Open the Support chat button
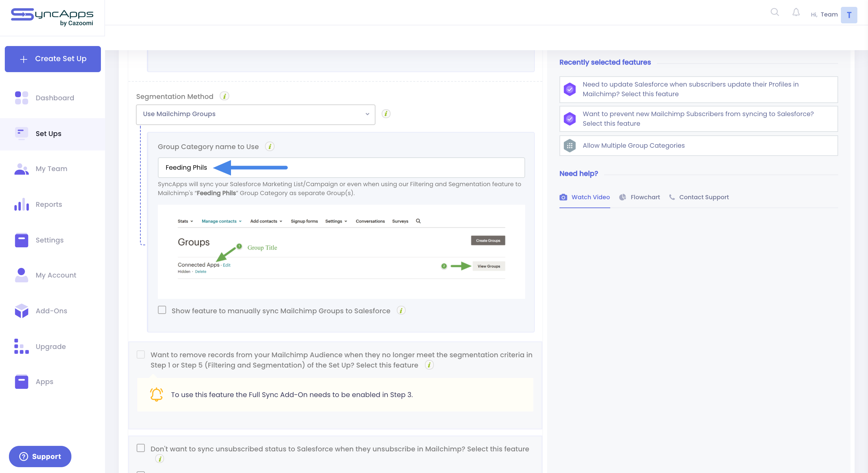 click(40, 457)
